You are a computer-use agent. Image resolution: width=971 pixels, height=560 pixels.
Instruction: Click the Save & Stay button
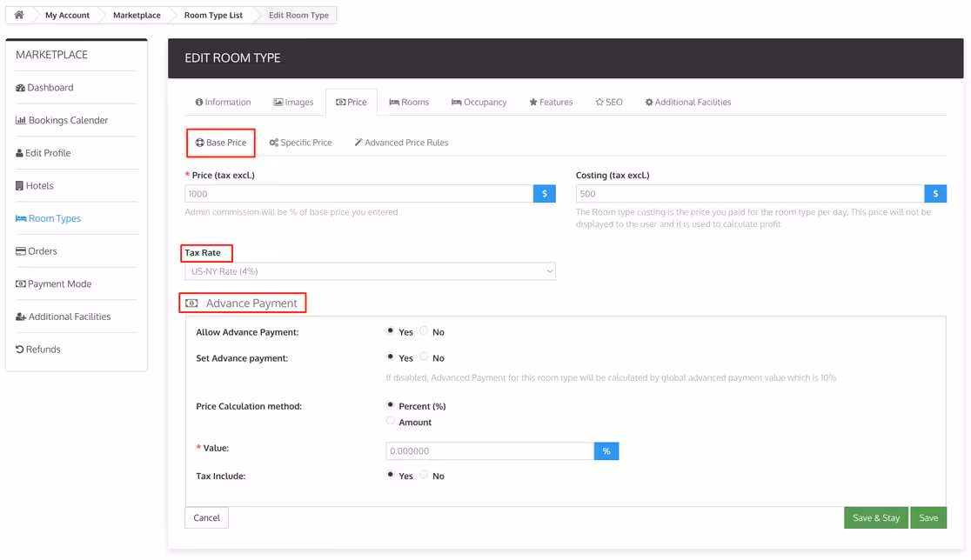point(875,518)
